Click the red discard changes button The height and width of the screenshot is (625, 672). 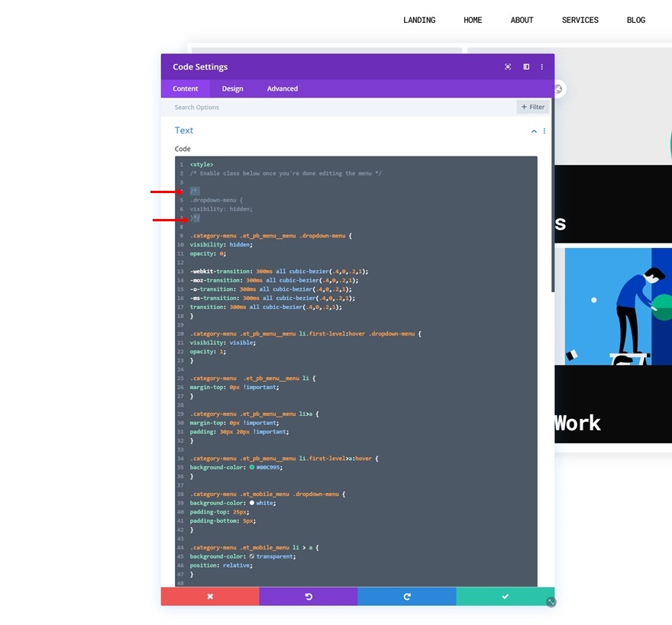[210, 596]
